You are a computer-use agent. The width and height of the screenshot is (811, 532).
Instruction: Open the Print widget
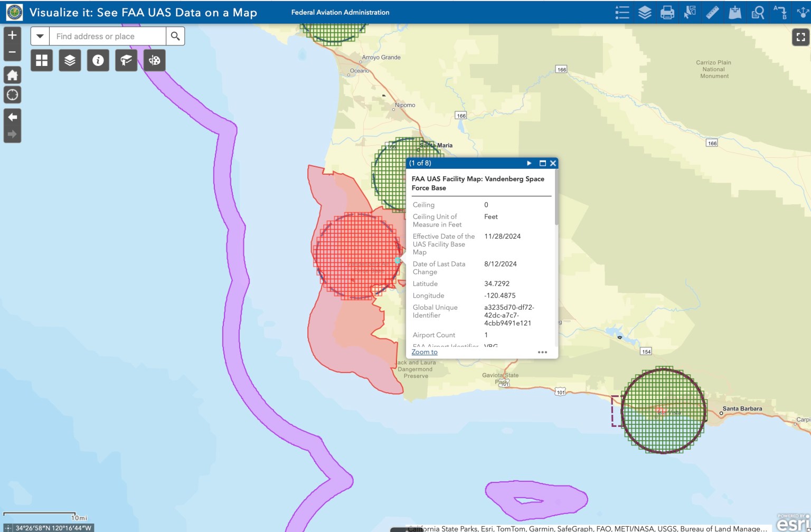coord(667,12)
